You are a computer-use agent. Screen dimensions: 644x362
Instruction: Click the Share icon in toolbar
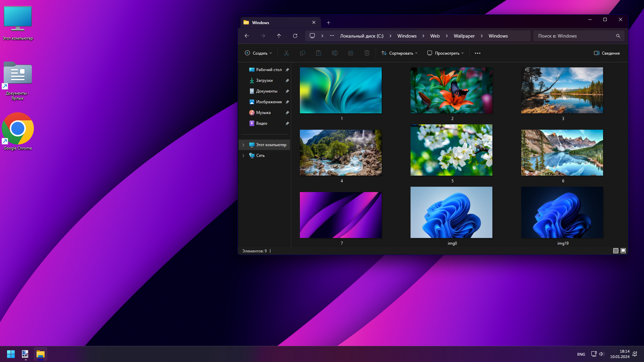tap(351, 53)
